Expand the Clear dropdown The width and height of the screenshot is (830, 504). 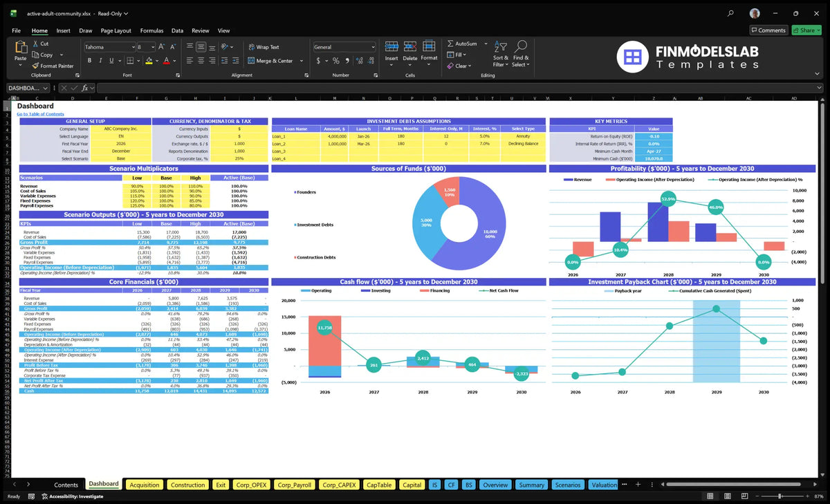(470, 66)
